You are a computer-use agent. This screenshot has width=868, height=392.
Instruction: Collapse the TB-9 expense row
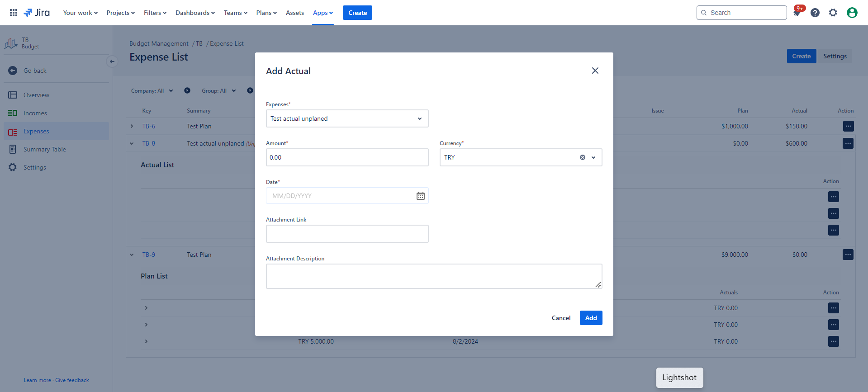[132, 255]
